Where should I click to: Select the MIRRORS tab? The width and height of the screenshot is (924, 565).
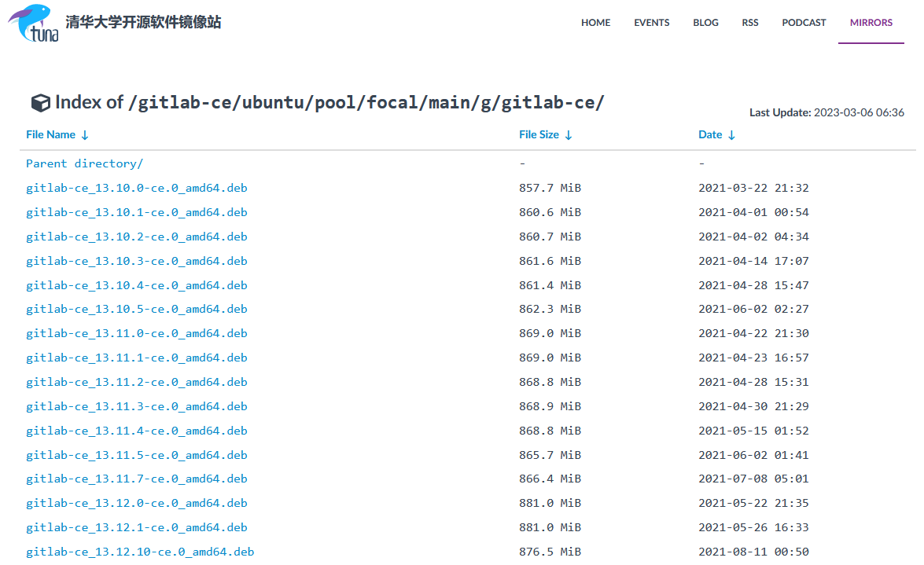coord(871,22)
